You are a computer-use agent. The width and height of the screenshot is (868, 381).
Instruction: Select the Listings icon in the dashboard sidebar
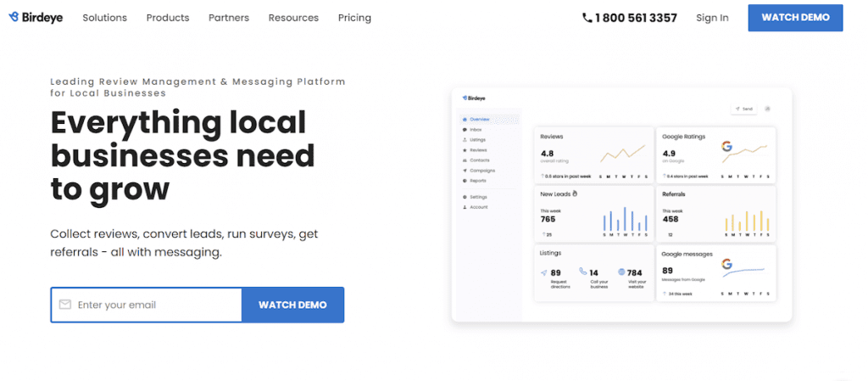(x=465, y=139)
